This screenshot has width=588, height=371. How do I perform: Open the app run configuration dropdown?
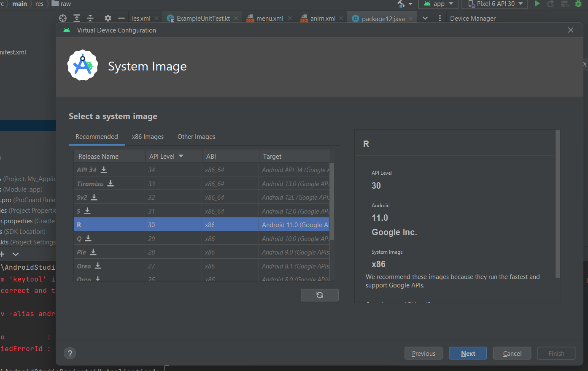pos(438,4)
